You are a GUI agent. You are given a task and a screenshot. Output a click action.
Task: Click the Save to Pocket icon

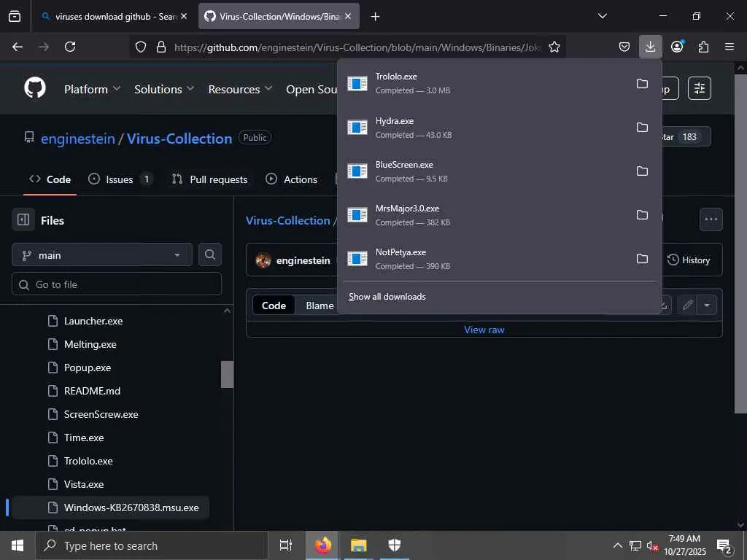pos(624,47)
